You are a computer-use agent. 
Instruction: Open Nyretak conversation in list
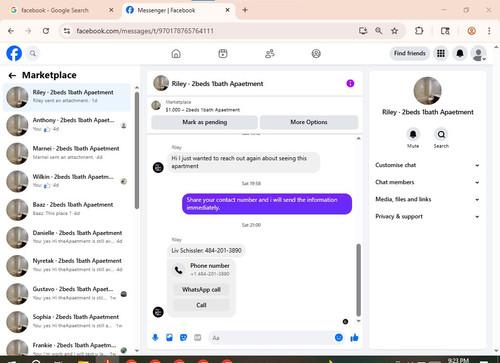point(67,265)
